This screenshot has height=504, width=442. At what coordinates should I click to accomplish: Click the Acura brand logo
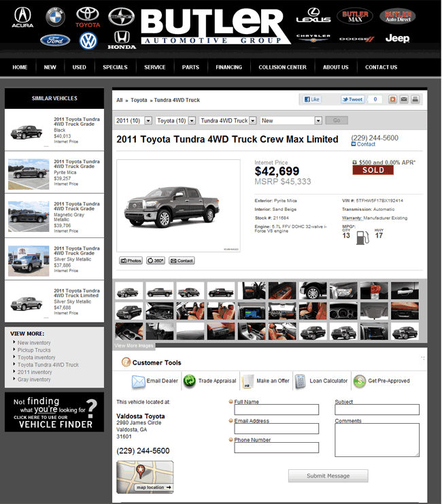(x=22, y=17)
